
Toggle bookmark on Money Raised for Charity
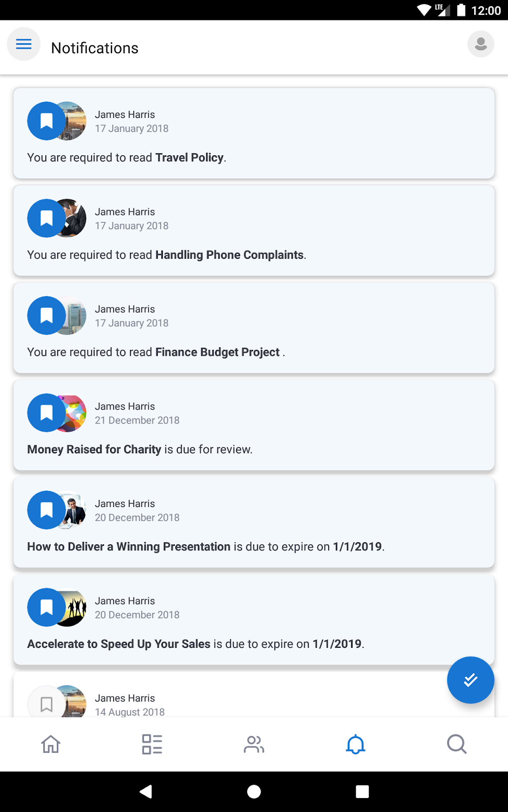[x=46, y=413]
